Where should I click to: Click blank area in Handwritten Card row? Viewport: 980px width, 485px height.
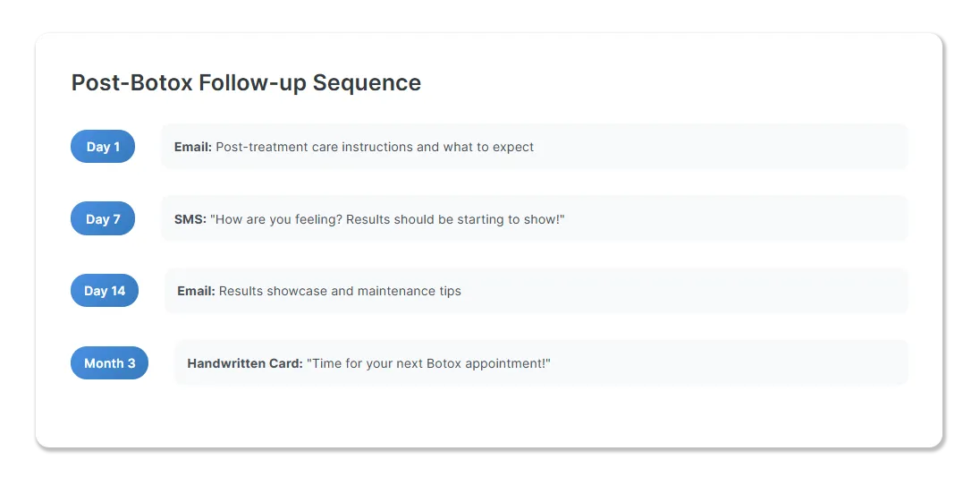pos(728,362)
